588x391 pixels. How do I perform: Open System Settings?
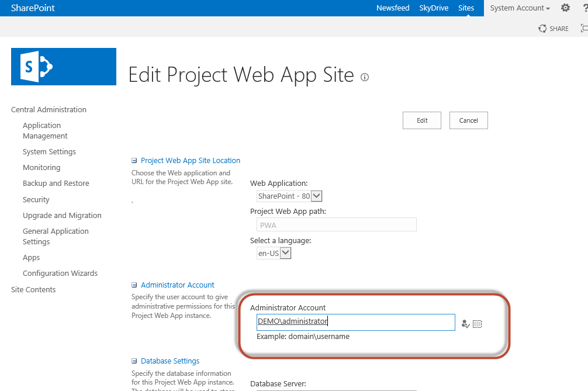[x=49, y=151]
